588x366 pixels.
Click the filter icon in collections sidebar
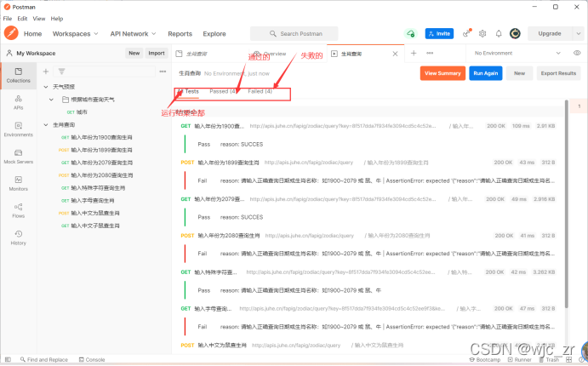[61, 71]
